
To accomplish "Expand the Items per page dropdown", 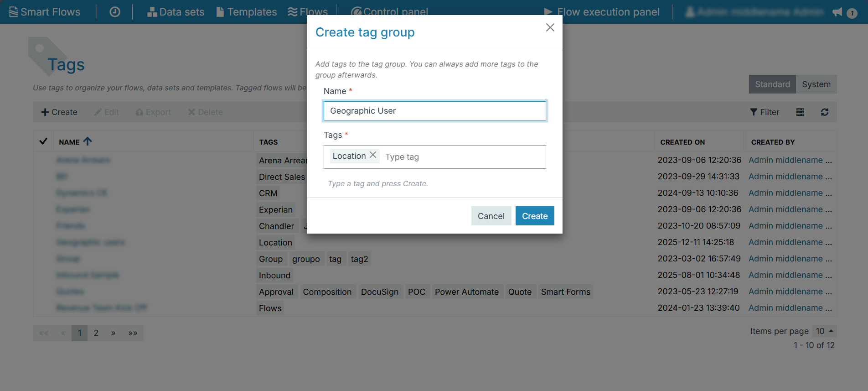I will 825,331.
